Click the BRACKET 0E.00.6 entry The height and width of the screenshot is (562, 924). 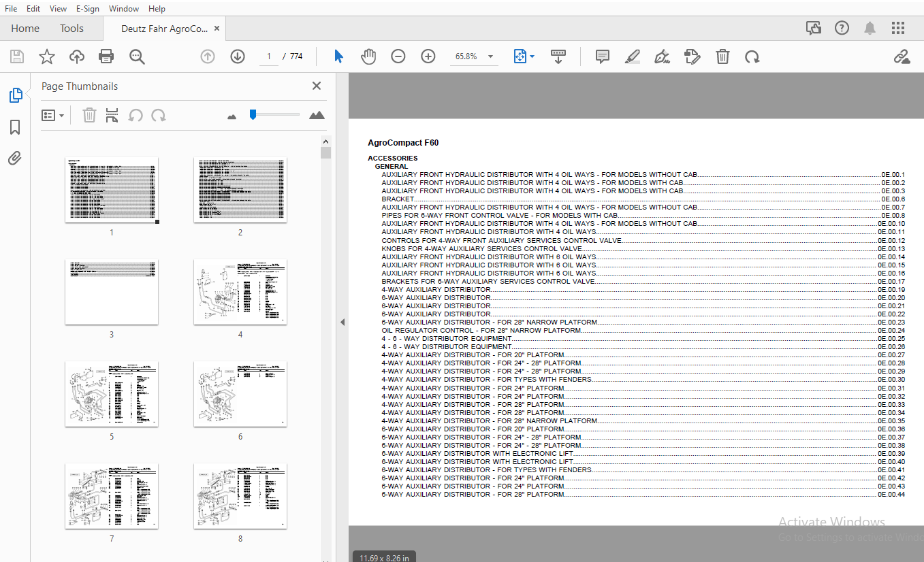click(643, 199)
